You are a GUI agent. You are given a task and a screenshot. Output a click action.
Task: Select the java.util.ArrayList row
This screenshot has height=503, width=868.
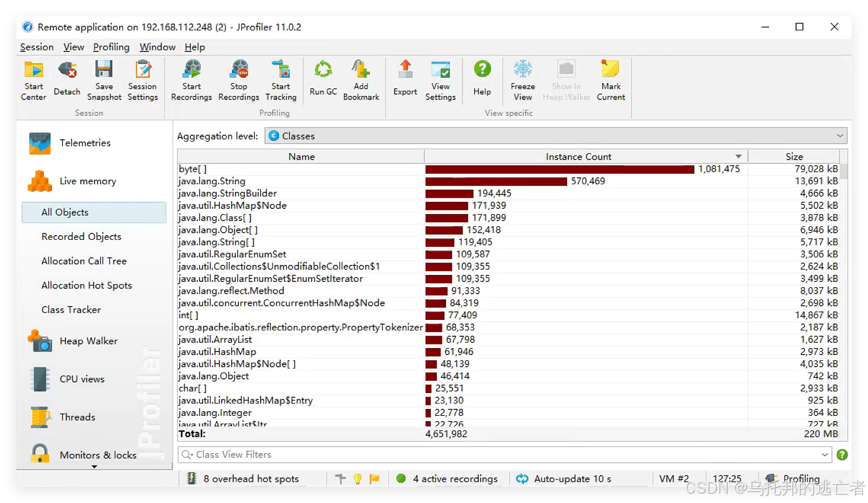509,340
